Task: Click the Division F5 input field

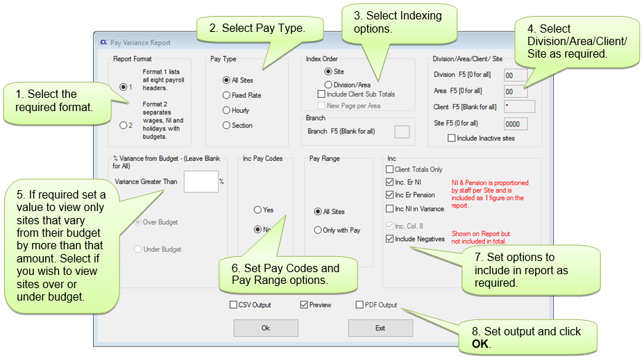Action: [515, 75]
